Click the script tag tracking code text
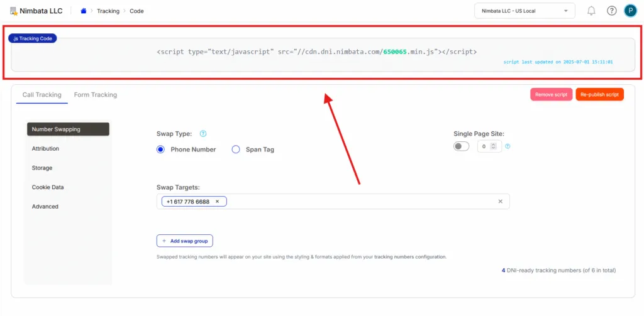 (x=317, y=52)
